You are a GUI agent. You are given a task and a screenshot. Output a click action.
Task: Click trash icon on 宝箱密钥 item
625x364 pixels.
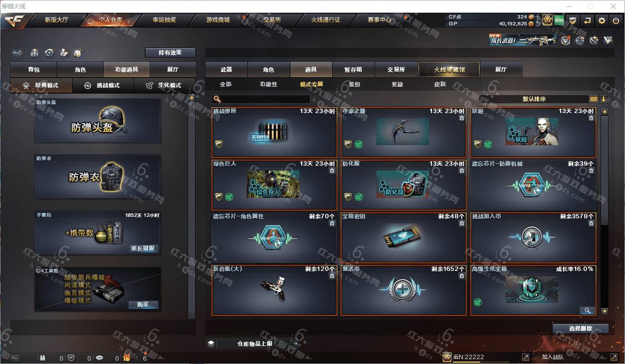[461, 223]
